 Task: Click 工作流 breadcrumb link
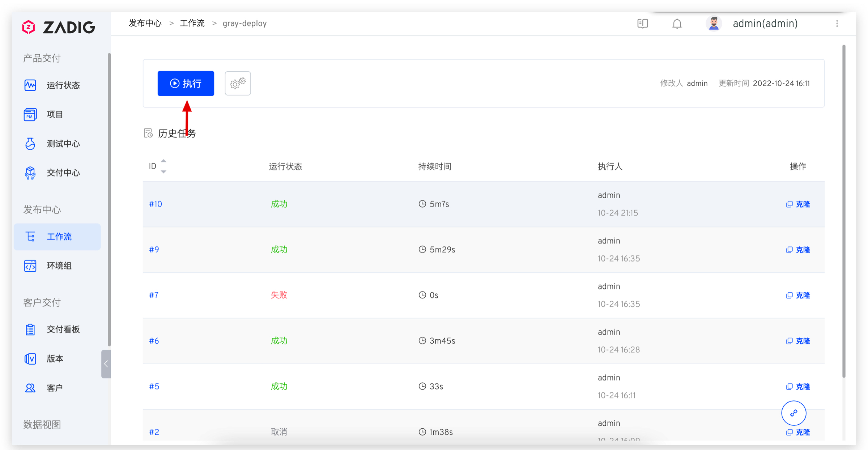click(192, 24)
